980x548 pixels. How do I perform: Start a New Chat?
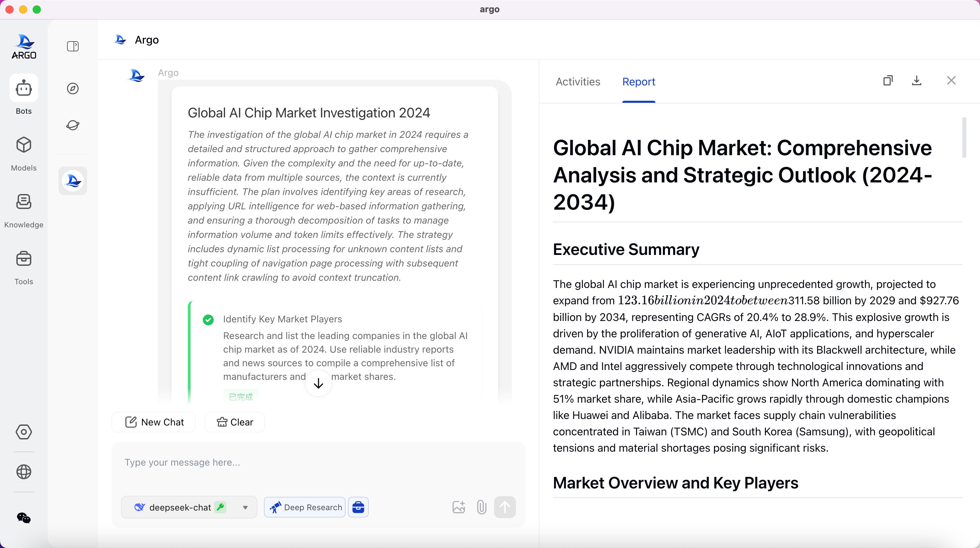click(154, 422)
